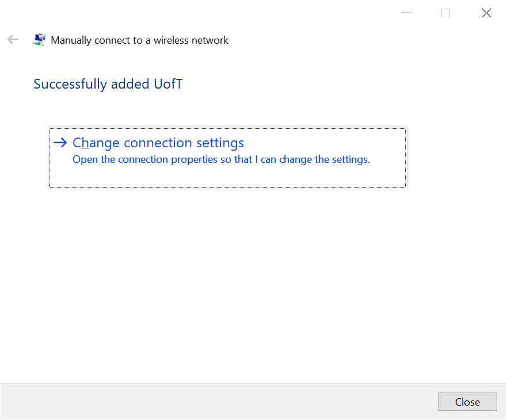Click the maximize window control
The width and height of the screenshot is (507, 420).
(445, 13)
